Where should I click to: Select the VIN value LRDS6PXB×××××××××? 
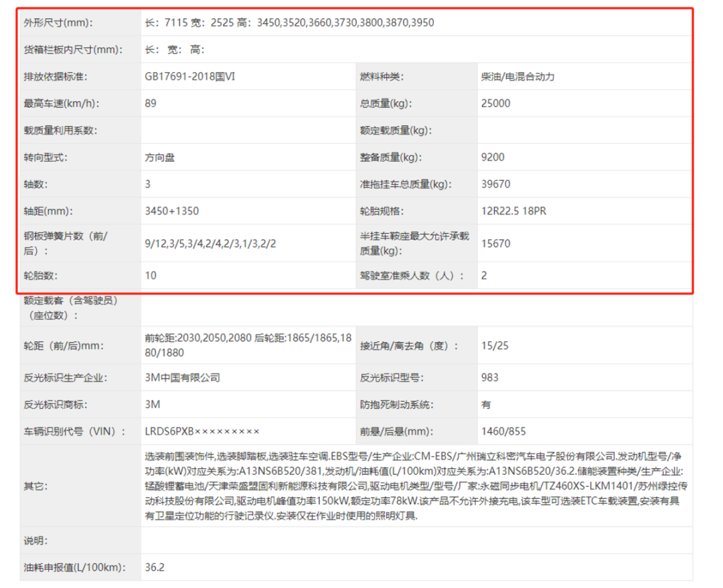pyautogui.click(x=202, y=432)
